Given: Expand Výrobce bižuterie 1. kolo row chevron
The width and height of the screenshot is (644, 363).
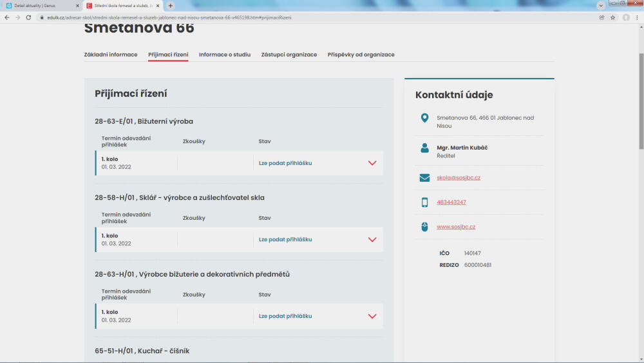Looking at the screenshot, I should coord(372,316).
